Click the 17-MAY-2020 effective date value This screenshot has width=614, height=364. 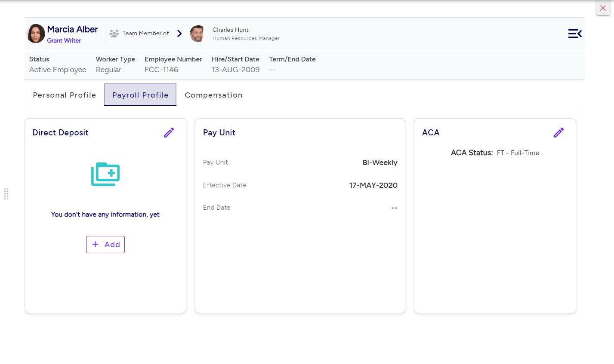(x=373, y=185)
